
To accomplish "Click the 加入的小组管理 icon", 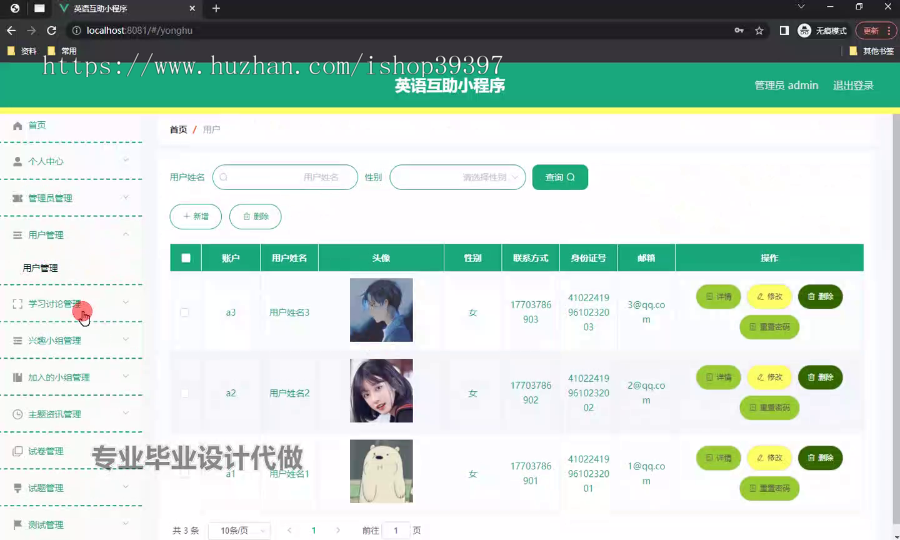I will point(17,377).
